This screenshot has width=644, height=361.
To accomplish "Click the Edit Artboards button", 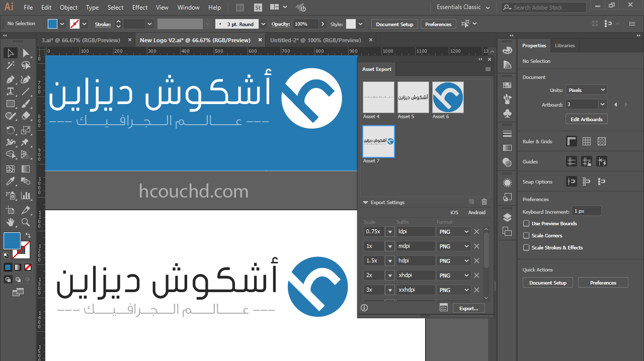I will click(586, 119).
